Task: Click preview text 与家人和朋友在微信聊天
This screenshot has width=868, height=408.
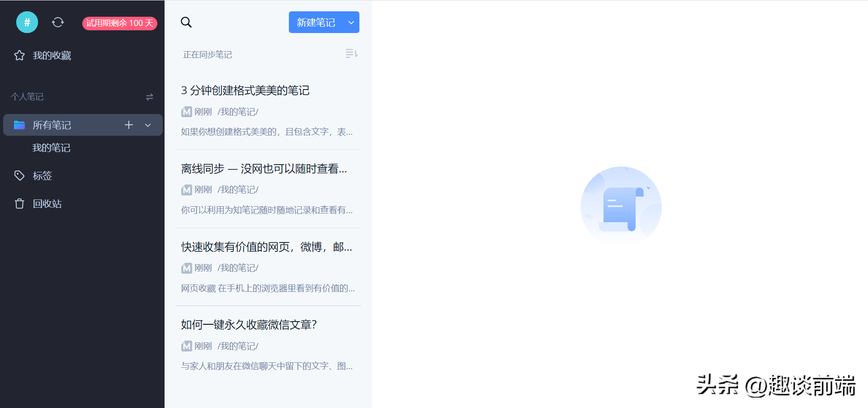Action: click(x=267, y=366)
